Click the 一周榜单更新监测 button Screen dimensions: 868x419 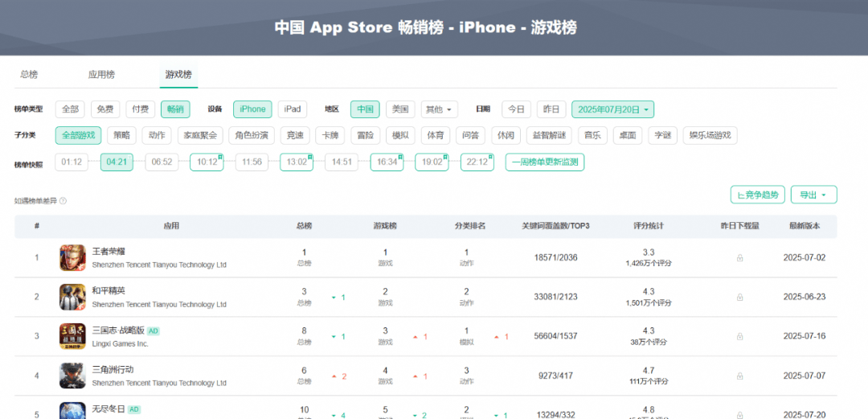pos(545,162)
